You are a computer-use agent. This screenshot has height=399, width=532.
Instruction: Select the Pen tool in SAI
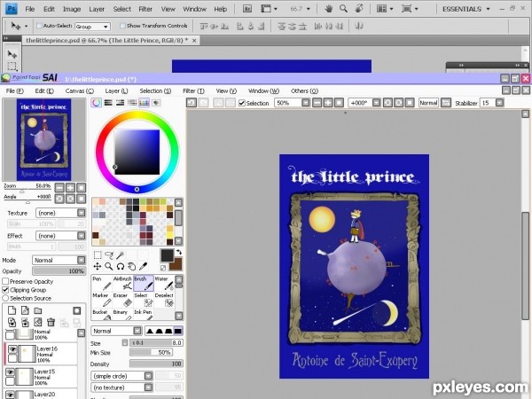tap(102, 284)
